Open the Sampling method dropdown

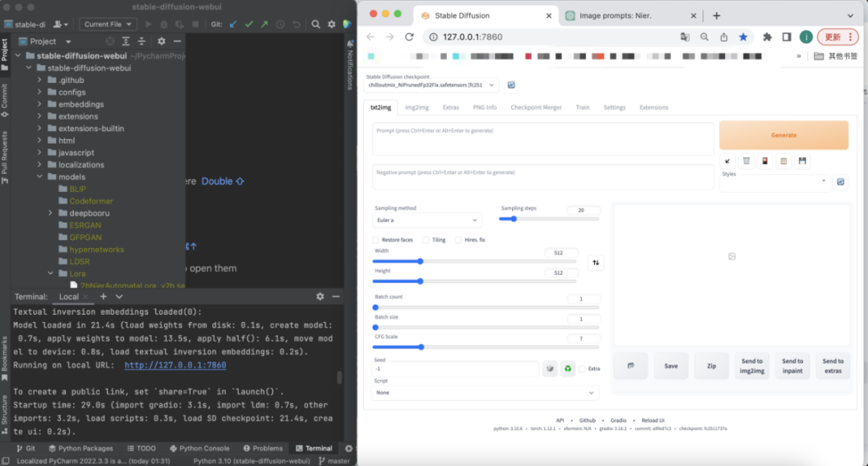coord(428,220)
